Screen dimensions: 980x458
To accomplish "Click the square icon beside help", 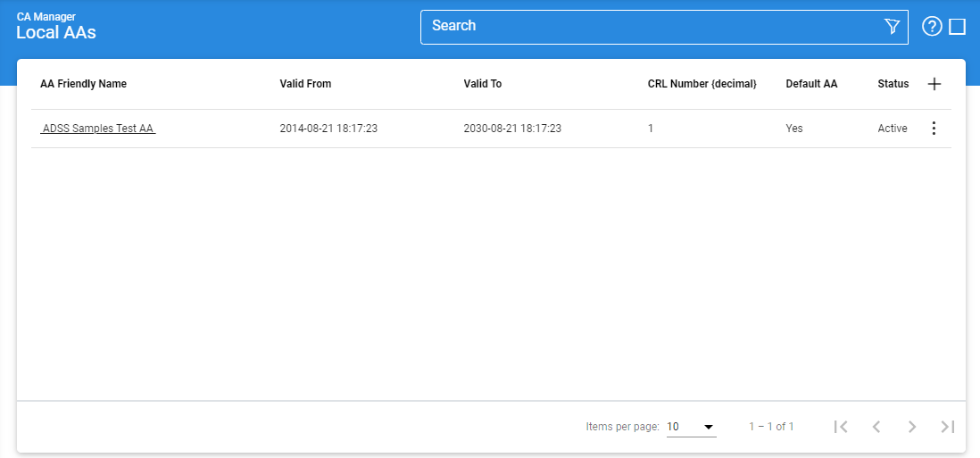I will pyautogui.click(x=958, y=27).
